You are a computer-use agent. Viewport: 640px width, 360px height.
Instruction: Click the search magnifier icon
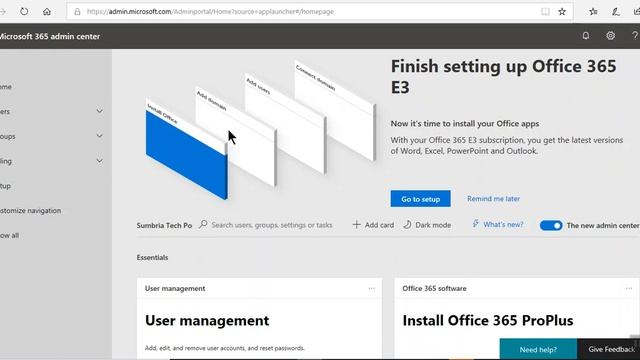point(203,224)
